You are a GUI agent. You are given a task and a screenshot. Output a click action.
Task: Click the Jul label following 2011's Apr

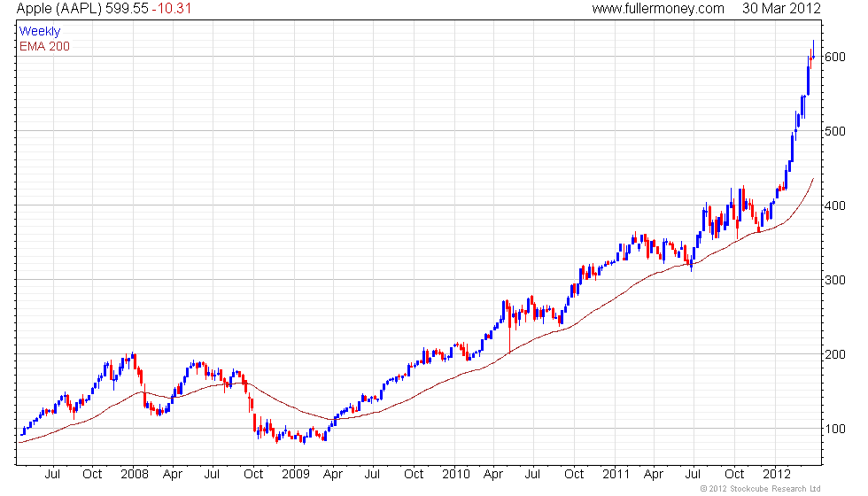coord(693,474)
